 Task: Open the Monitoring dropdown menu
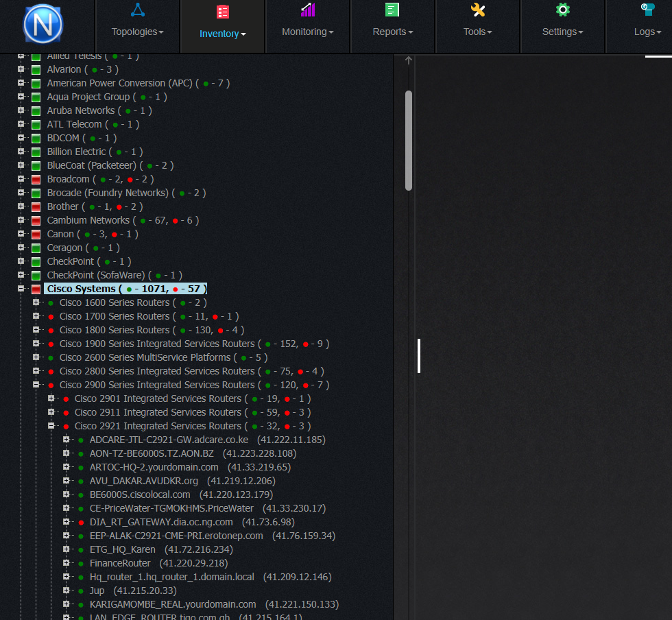pos(308,32)
